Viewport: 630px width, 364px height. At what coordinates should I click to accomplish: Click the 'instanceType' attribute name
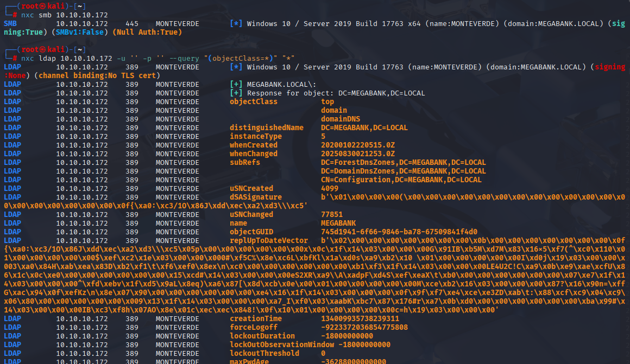(x=256, y=137)
